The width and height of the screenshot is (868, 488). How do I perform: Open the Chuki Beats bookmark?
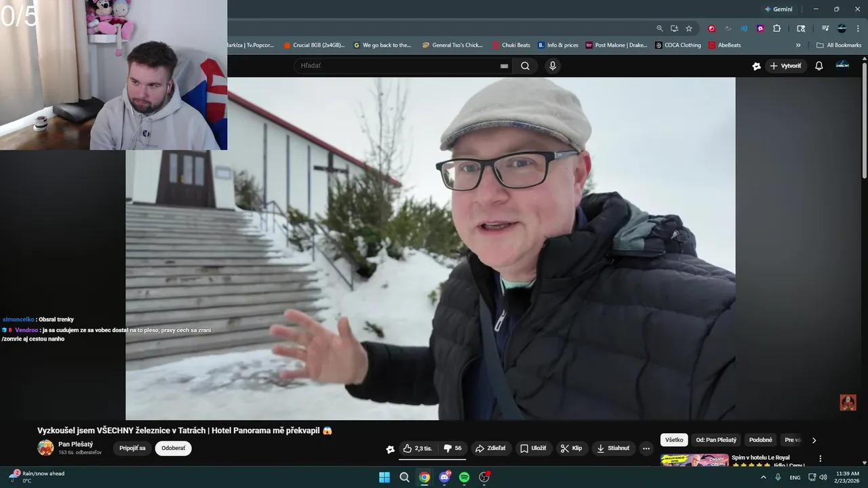(x=511, y=45)
